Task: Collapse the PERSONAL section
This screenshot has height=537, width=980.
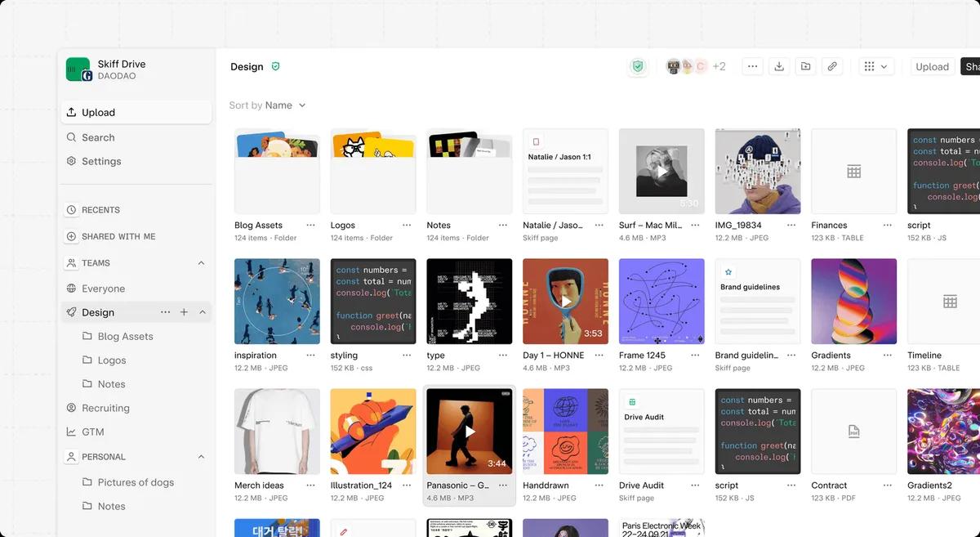Action: click(x=201, y=456)
